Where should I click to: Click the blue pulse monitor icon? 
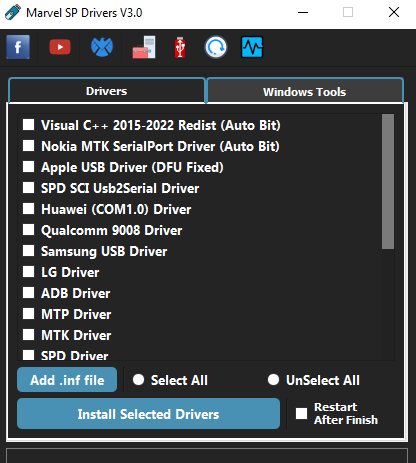point(252,47)
